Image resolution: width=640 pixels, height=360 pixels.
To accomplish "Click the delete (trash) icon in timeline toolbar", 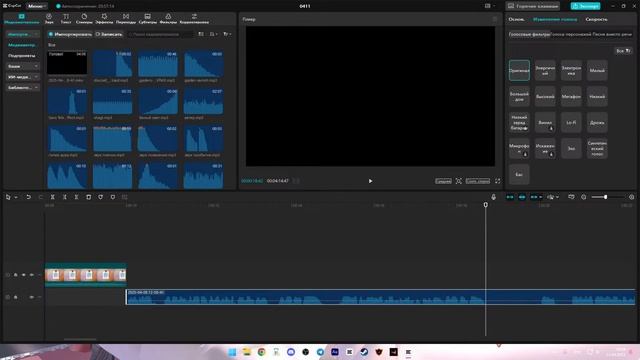I will click(x=89, y=197).
